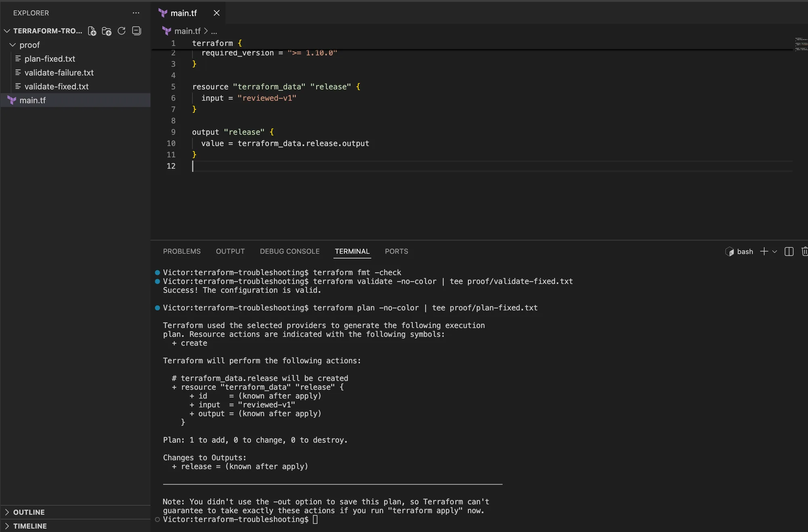Image resolution: width=808 pixels, height=532 pixels.
Task: Click the file icon beside validate-fixed.txt
Action: click(18, 86)
